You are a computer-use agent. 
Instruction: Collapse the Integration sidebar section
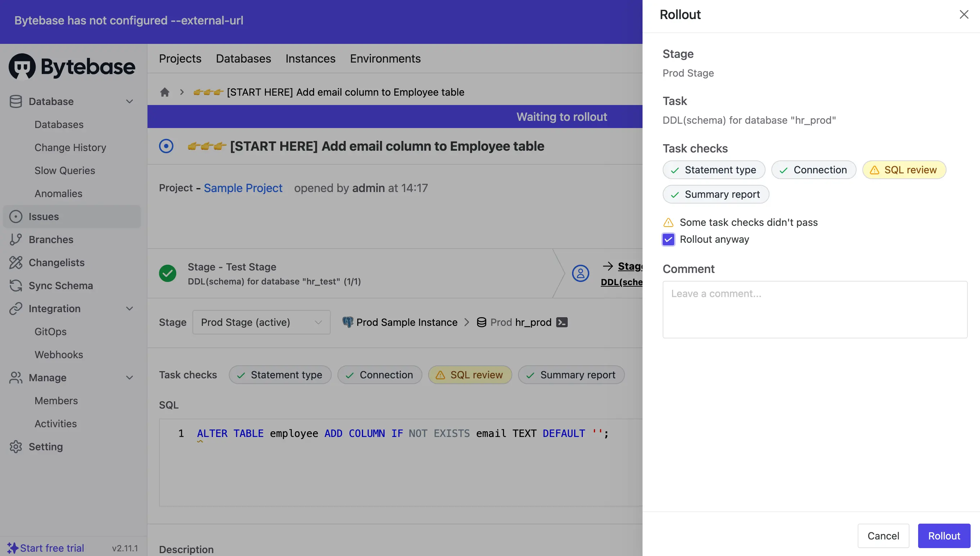click(130, 309)
